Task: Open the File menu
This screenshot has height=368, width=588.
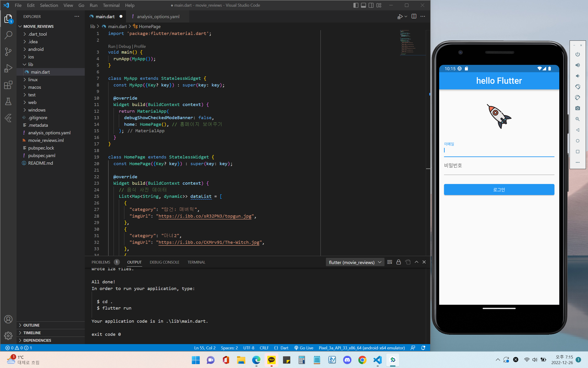Action: (18, 5)
